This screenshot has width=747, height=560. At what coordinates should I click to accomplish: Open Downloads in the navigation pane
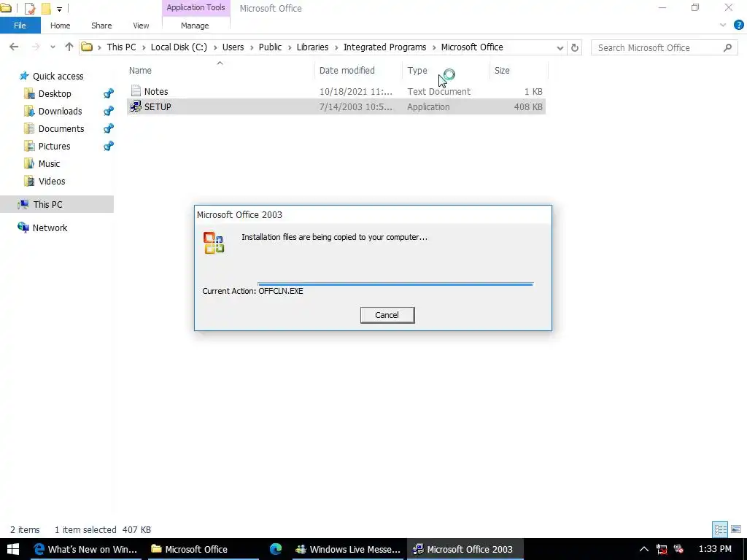pyautogui.click(x=60, y=112)
